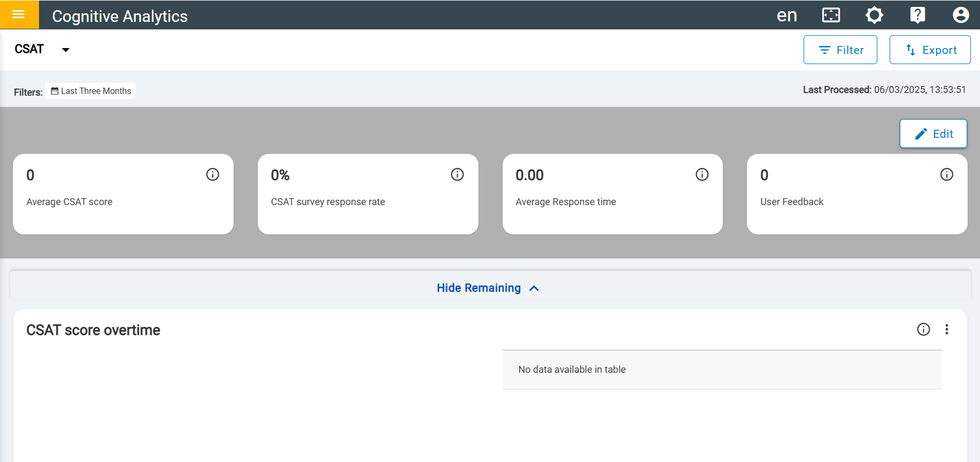The width and height of the screenshot is (980, 462).
Task: Click the 'No data available in table' text
Action: pos(572,370)
